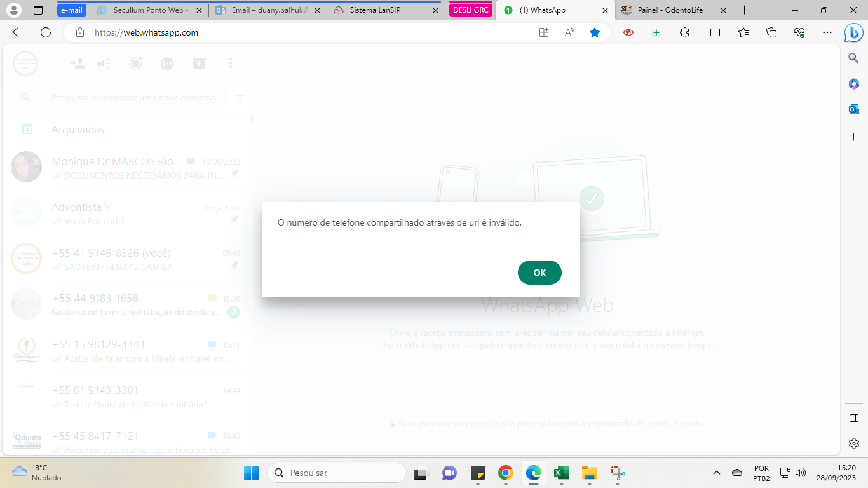Toggle the unread chats filter icon

240,98
